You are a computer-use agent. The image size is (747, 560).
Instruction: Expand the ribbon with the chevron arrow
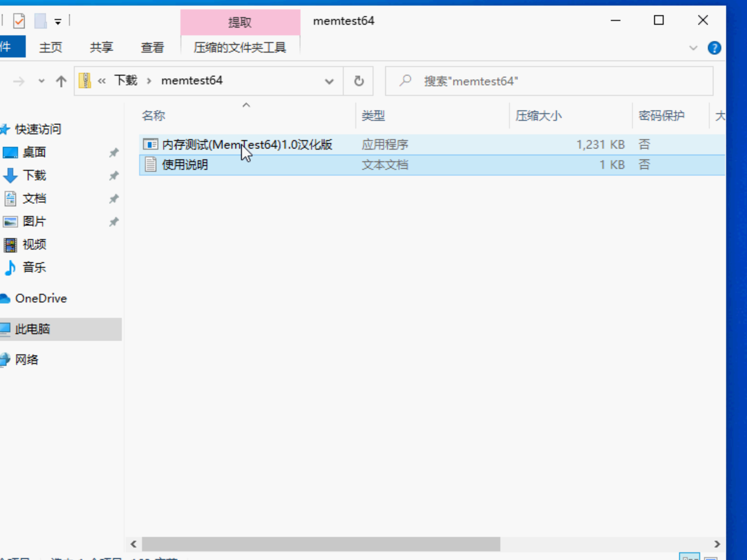[x=693, y=48]
